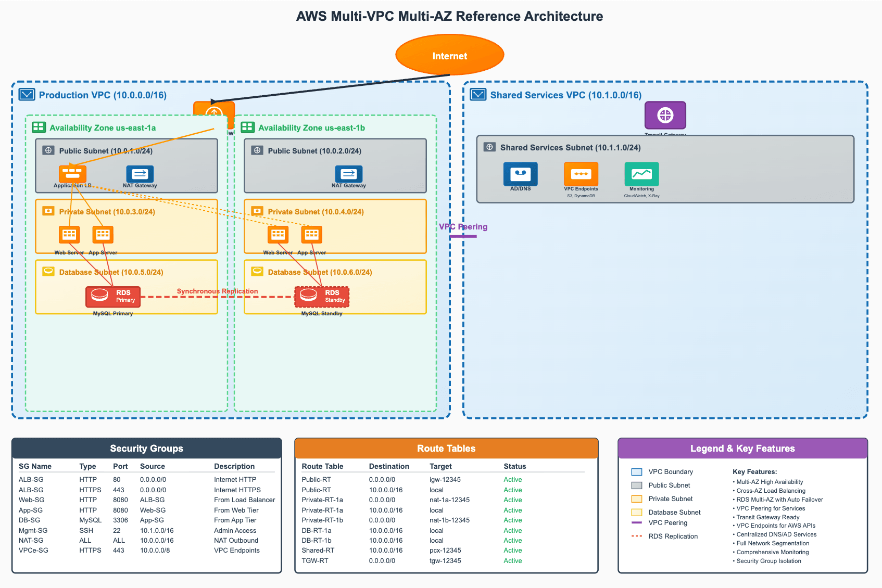Screen dimensions: 882x588
Task: Click the RDS Standby database node
Action: [322, 297]
